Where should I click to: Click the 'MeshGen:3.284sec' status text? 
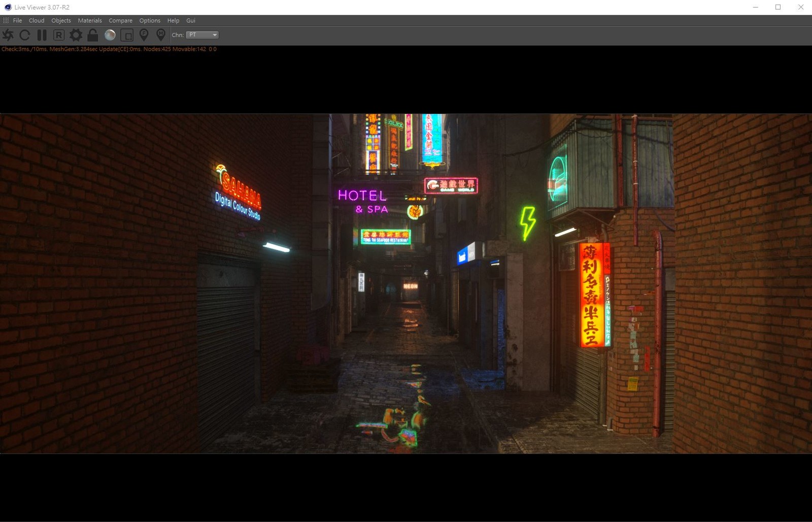point(74,49)
